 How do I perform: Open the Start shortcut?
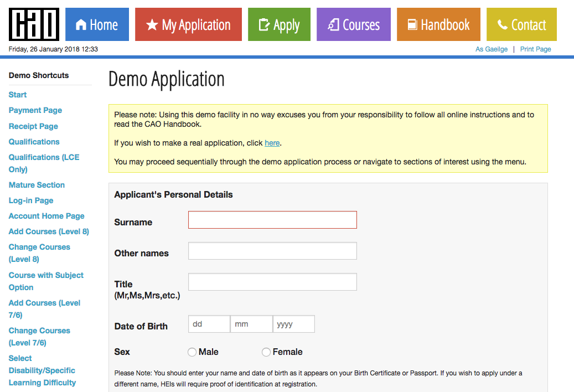click(x=18, y=95)
